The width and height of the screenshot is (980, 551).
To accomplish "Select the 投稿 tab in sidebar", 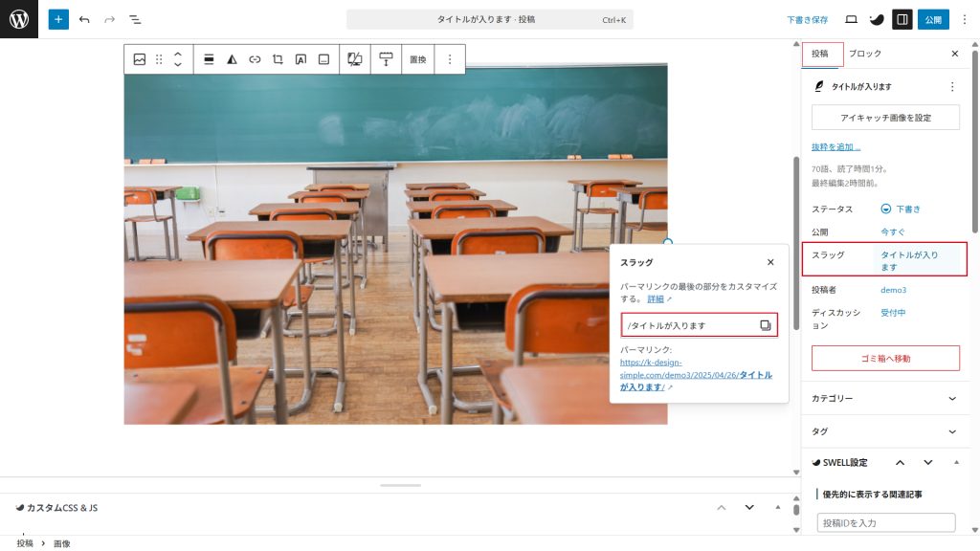I will click(820, 54).
